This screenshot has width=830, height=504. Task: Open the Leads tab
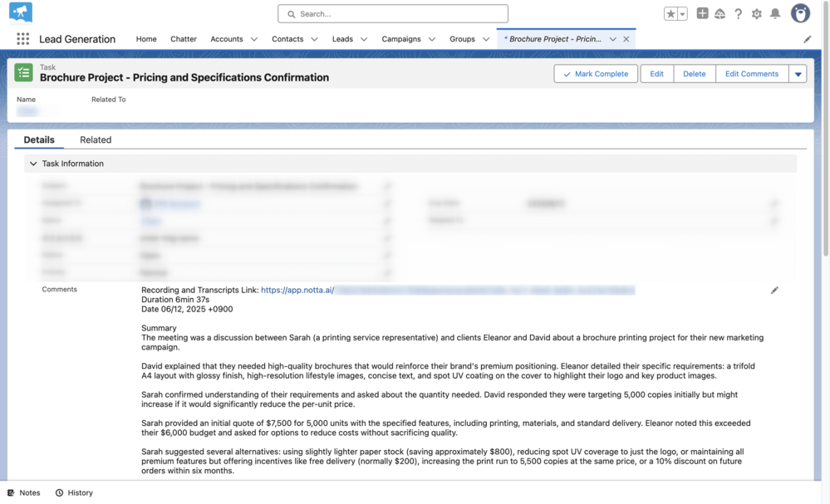[342, 39]
